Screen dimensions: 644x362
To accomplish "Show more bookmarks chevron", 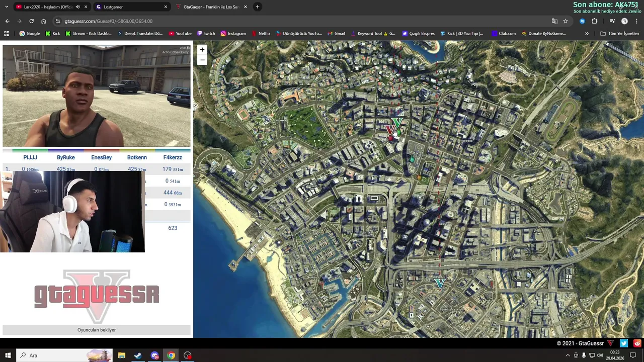I will coord(587,34).
